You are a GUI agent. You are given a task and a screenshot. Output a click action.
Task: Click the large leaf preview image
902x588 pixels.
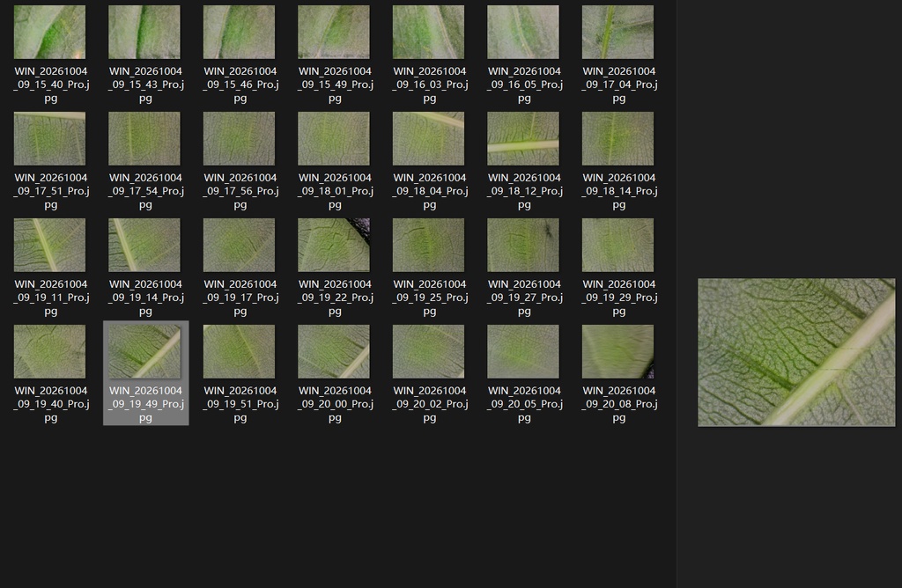click(x=796, y=352)
